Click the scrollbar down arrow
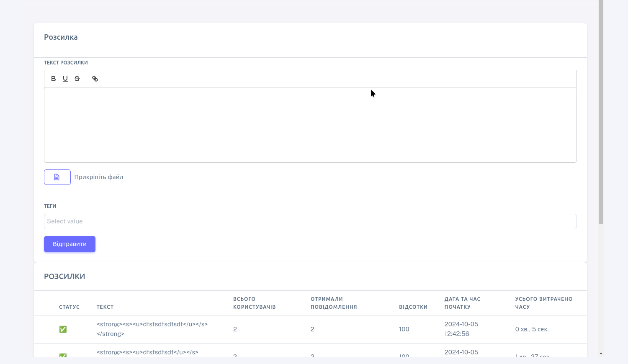628x364 pixels. tap(601, 354)
